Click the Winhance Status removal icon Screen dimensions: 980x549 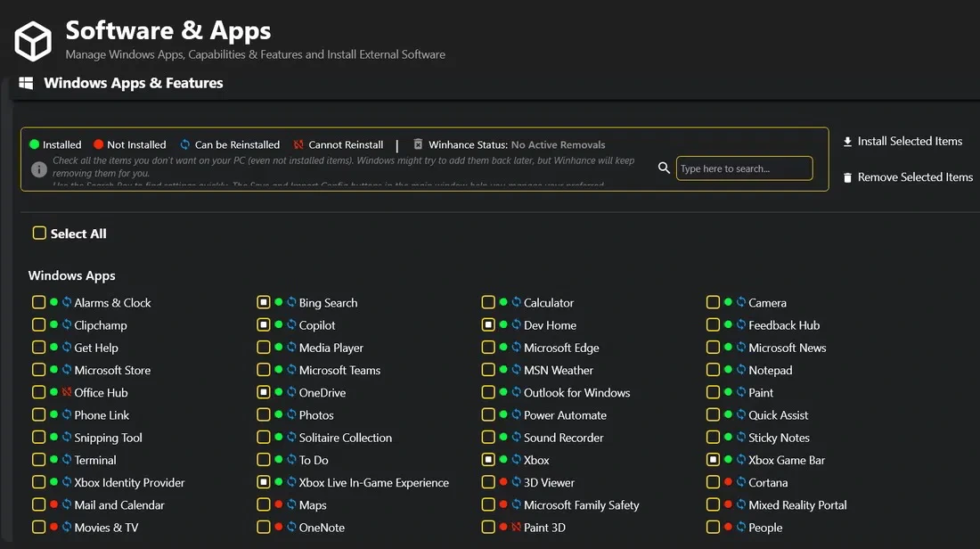[x=418, y=144]
